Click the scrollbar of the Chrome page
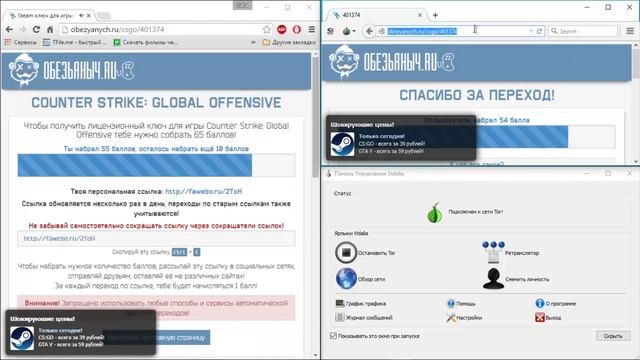 (x=315, y=118)
